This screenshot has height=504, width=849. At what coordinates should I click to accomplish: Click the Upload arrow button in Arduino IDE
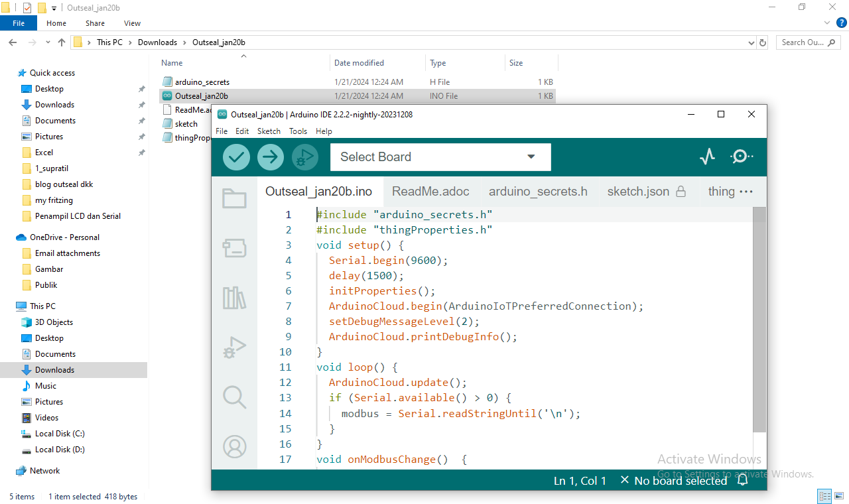271,157
